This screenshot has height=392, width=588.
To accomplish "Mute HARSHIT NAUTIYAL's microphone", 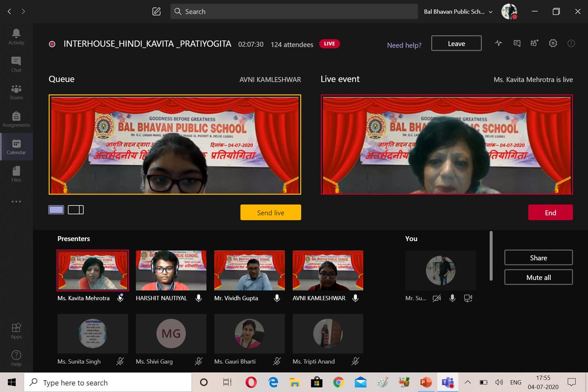I will tap(198, 298).
